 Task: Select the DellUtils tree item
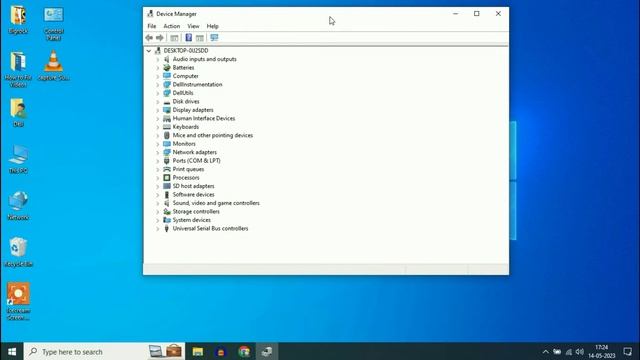[183, 93]
